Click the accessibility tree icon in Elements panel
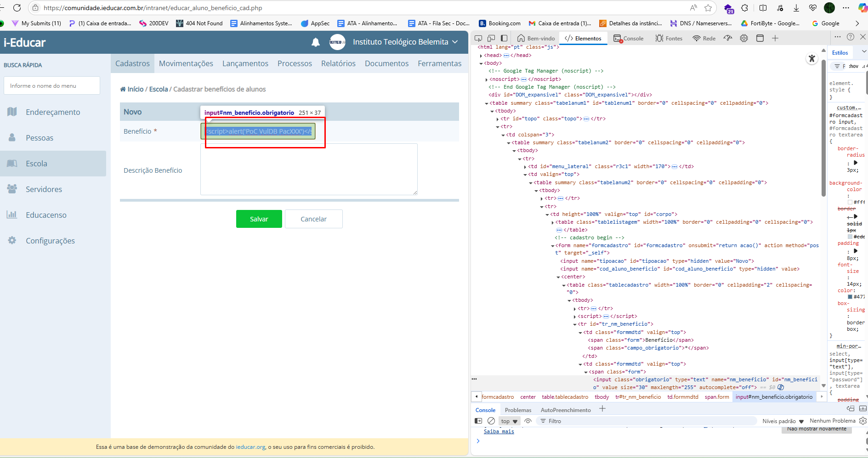The width and height of the screenshot is (868, 458). pyautogui.click(x=812, y=58)
